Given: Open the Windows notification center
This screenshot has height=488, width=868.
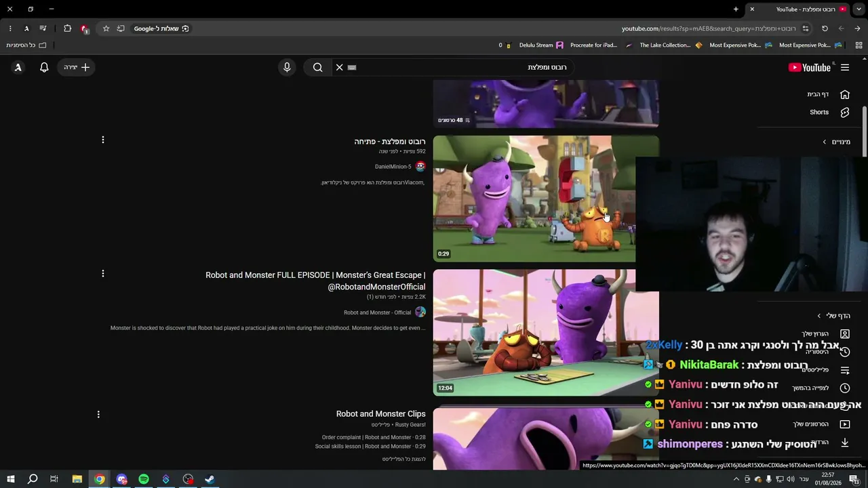Looking at the screenshot, I should click(x=854, y=479).
